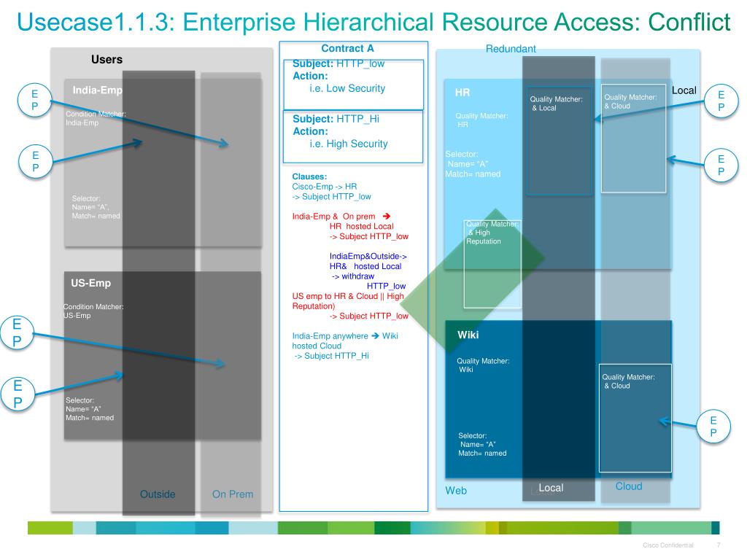
Task: Click the blue arrow before 'Wiki' in clauses
Action: [375, 335]
